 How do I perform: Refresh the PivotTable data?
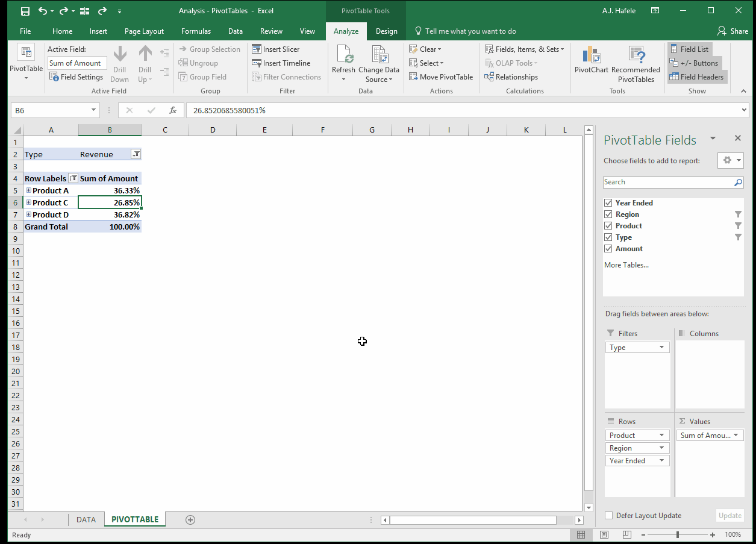click(343, 64)
